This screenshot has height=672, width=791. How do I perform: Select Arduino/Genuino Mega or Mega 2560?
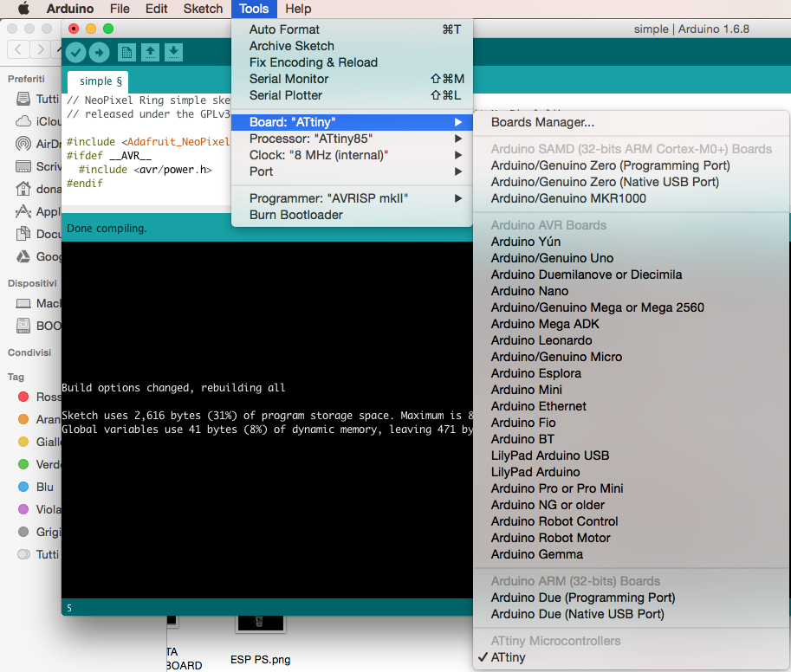coord(631,307)
